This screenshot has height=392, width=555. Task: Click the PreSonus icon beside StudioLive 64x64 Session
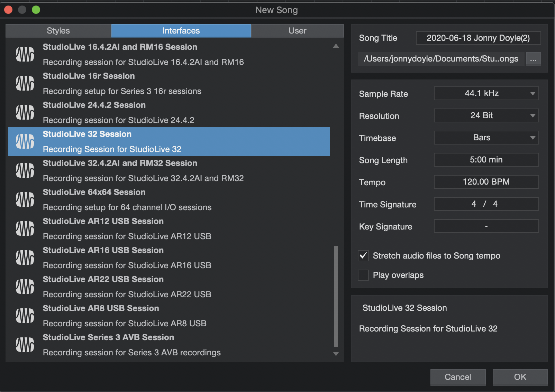pyautogui.click(x=25, y=200)
